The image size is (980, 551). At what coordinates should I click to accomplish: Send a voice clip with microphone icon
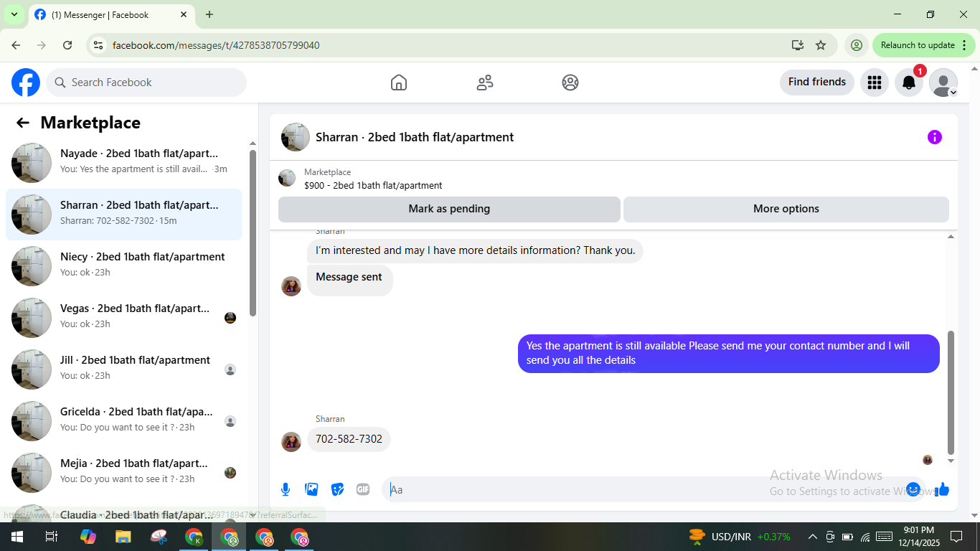[x=286, y=489]
